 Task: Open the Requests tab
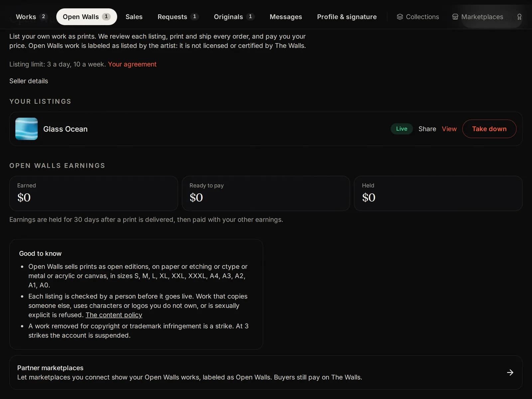coord(178,17)
